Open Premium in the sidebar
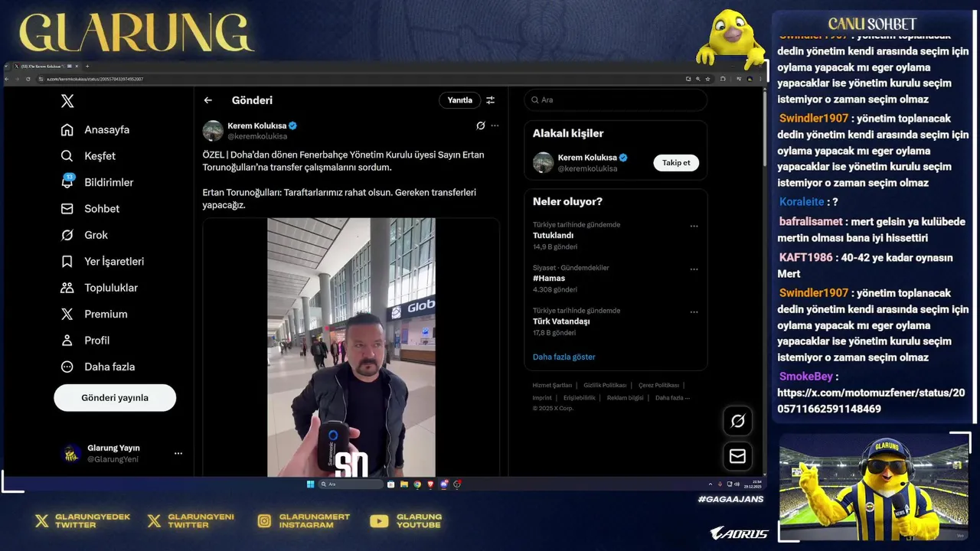980x551 pixels. (x=93, y=314)
